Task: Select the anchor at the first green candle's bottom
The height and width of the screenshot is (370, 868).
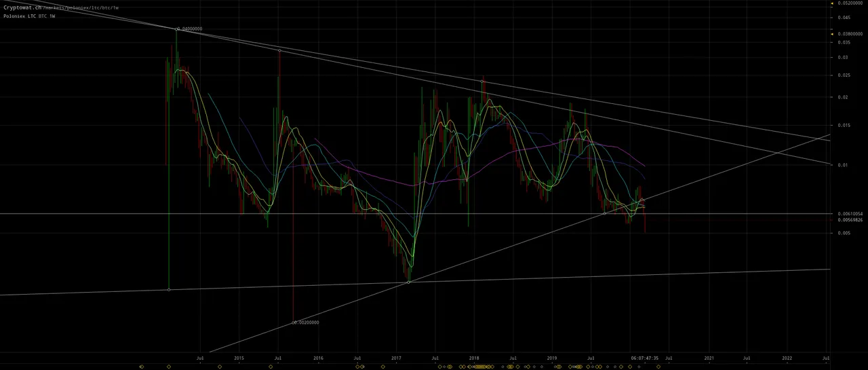Action: tap(168, 290)
